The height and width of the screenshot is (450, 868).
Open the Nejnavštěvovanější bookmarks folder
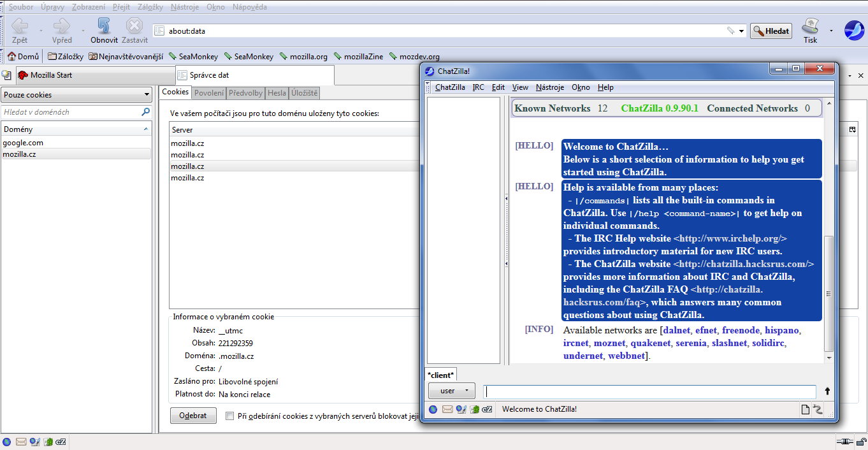[x=126, y=57]
